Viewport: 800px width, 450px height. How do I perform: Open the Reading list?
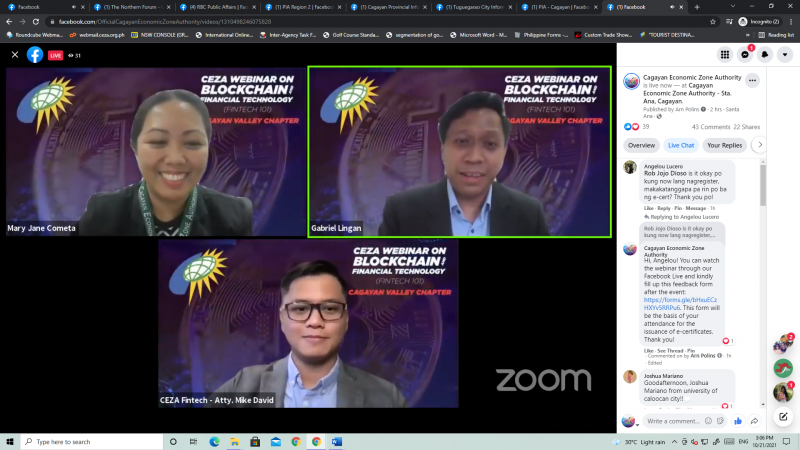click(776, 35)
